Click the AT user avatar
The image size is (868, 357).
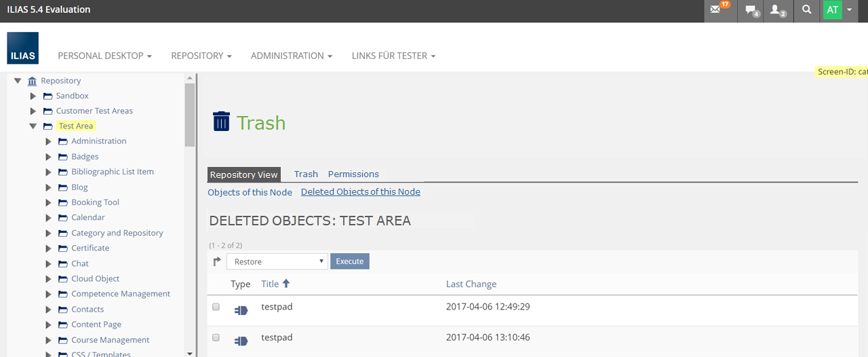pos(832,10)
